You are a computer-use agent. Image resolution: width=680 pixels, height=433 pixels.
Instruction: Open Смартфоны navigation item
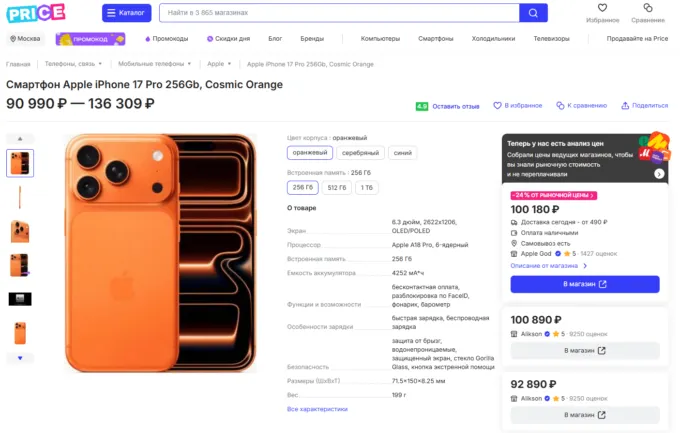click(x=435, y=38)
